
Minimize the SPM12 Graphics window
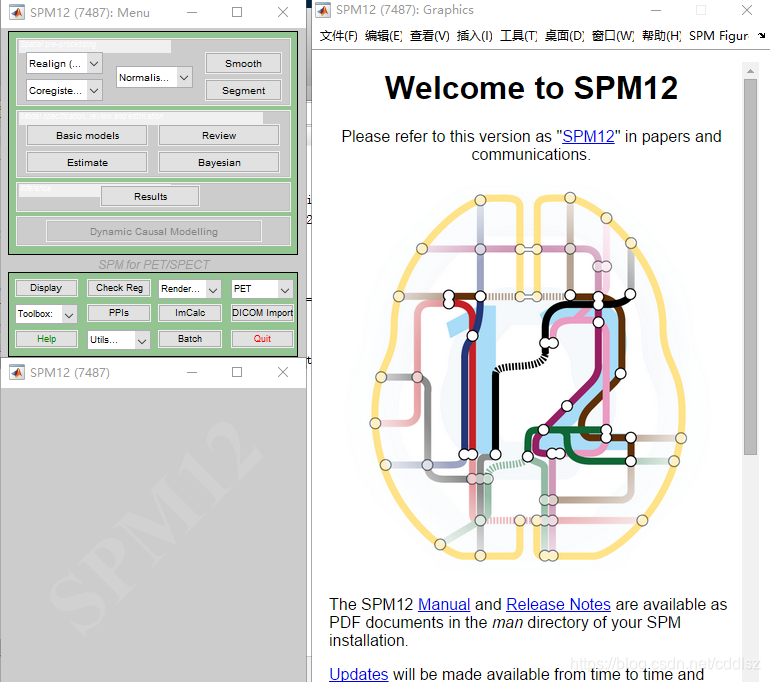click(x=656, y=10)
